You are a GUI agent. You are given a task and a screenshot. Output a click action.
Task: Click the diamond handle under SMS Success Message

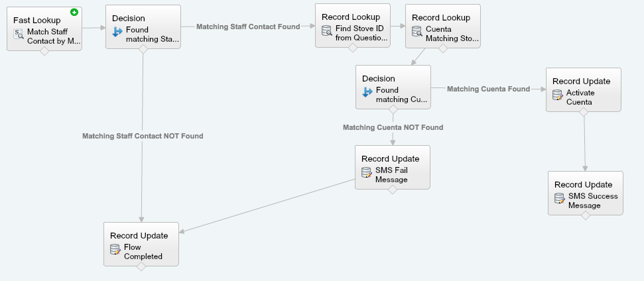click(586, 215)
